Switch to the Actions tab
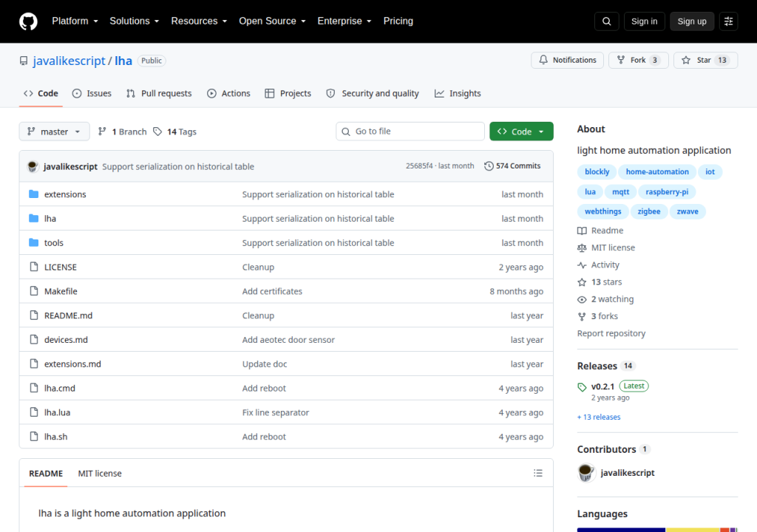This screenshot has width=757, height=532. click(228, 93)
